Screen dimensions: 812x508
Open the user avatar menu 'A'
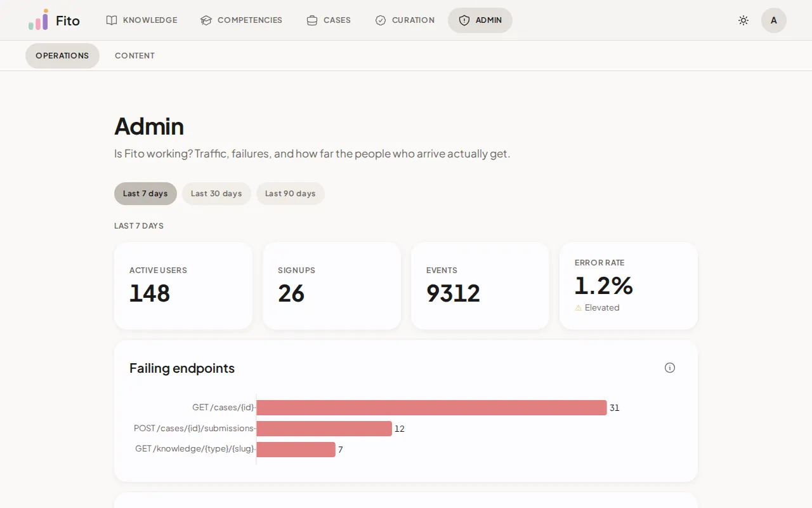(x=774, y=20)
